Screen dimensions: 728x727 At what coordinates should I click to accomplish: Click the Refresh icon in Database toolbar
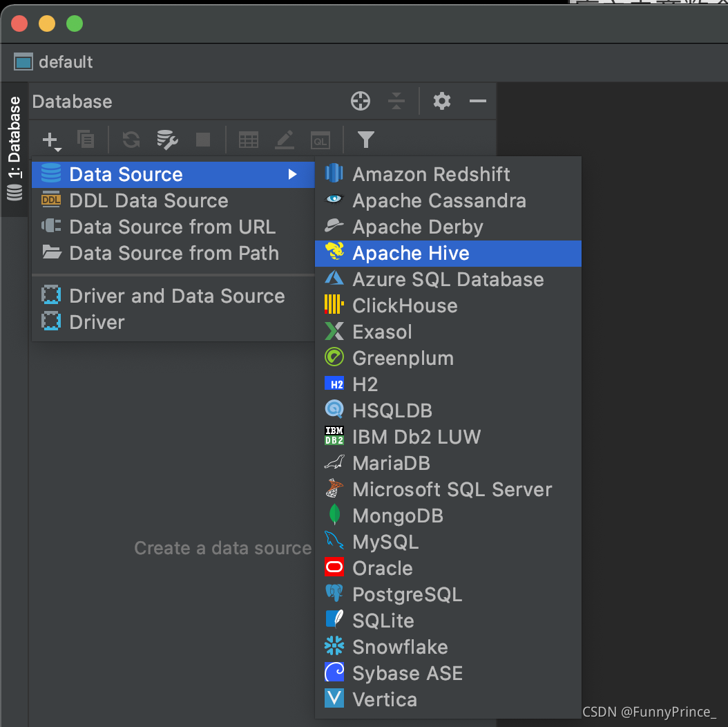click(131, 140)
